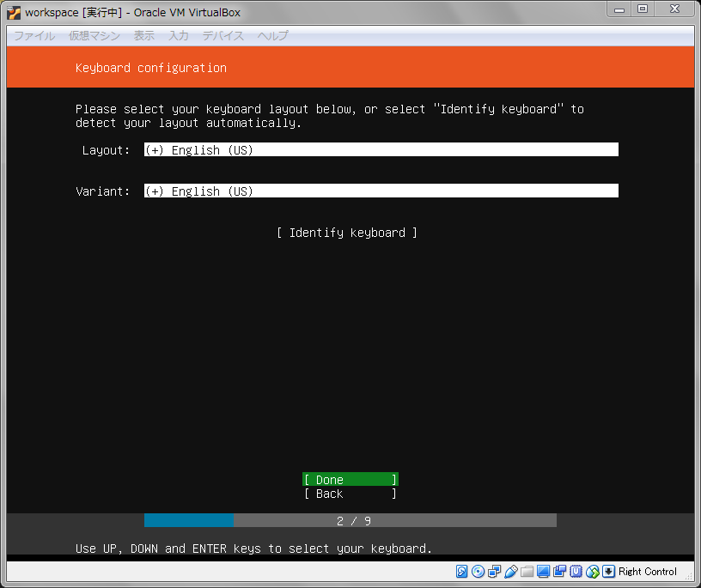Click the Keyboard configuration heading
This screenshot has width=701, height=588.
151,68
